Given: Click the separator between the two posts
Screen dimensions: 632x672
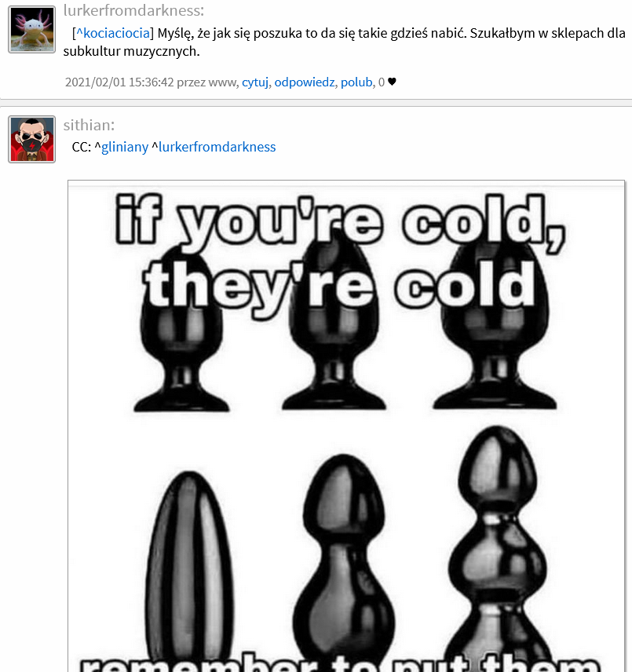Looking at the screenshot, I should (x=316, y=103).
